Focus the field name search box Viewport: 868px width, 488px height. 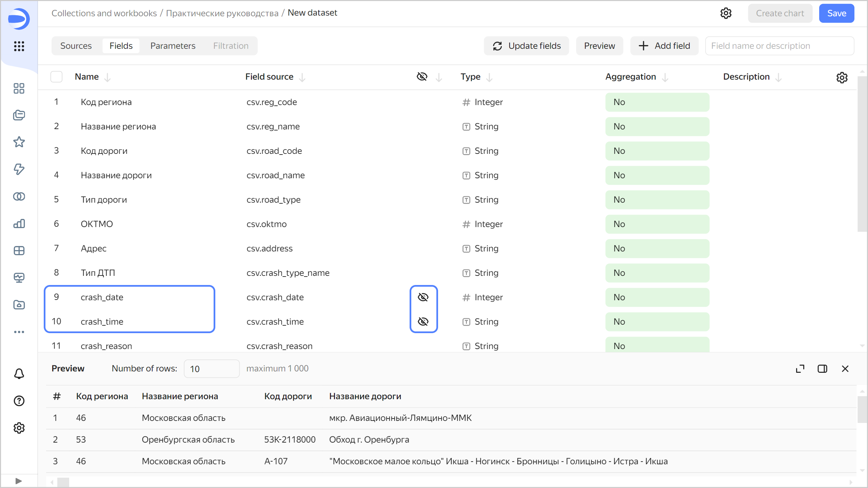pos(779,46)
